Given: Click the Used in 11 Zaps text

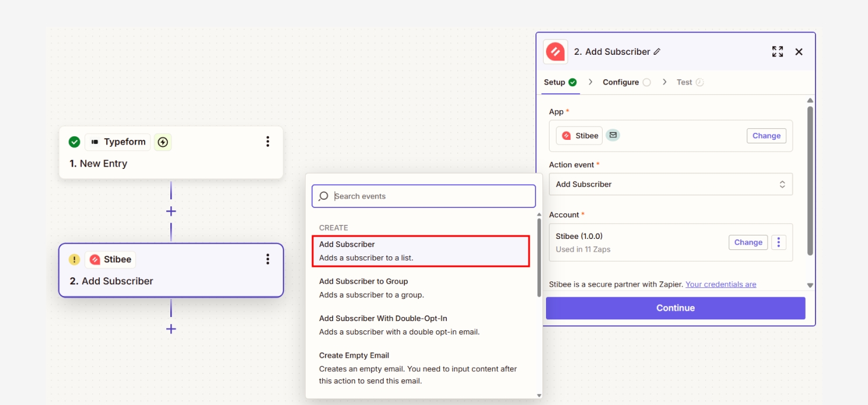Looking at the screenshot, I should pos(583,249).
